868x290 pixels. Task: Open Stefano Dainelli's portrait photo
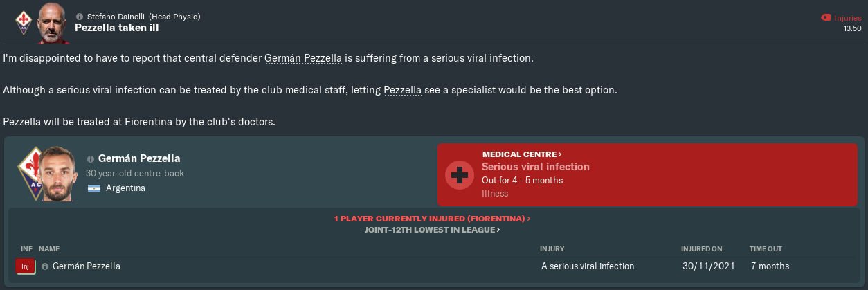pyautogui.click(x=53, y=21)
